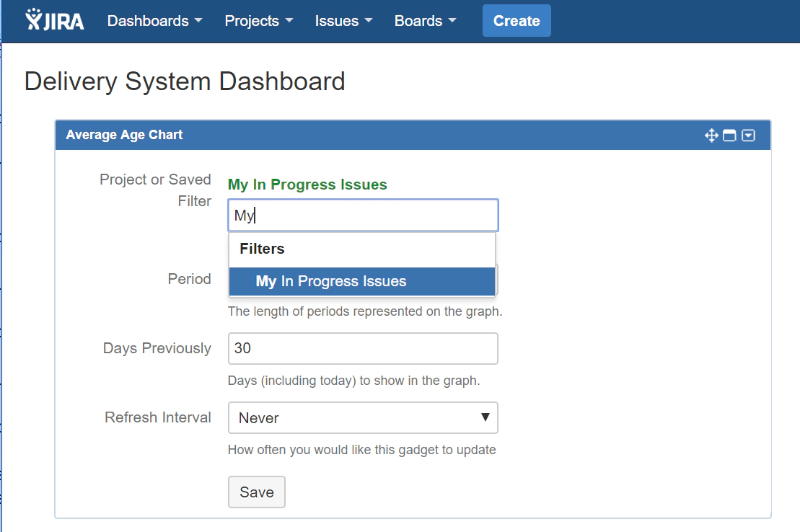Viewport: 800px width, 532px height.
Task: Click the Average Age Chart gadget title
Action: click(x=124, y=135)
